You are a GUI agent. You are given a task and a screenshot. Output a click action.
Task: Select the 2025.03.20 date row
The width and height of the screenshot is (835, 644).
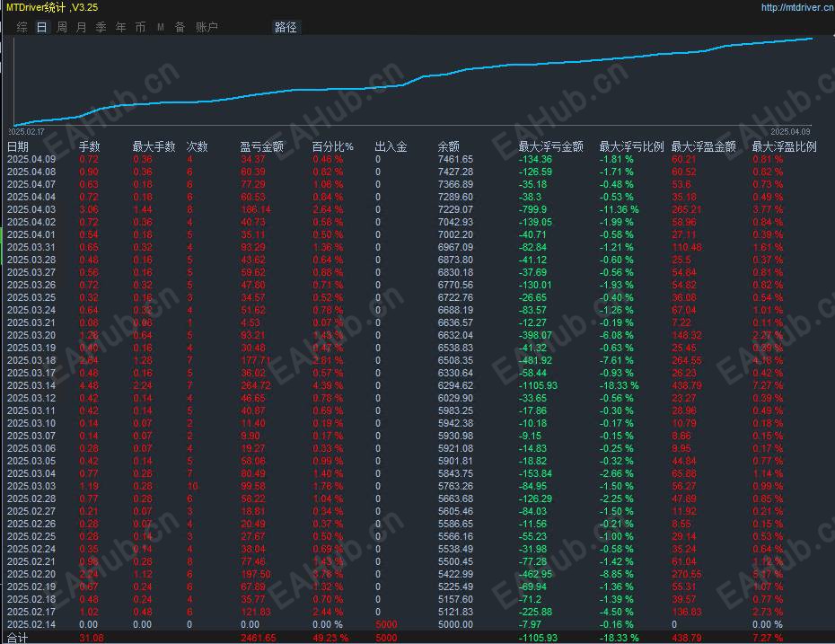coord(31,335)
